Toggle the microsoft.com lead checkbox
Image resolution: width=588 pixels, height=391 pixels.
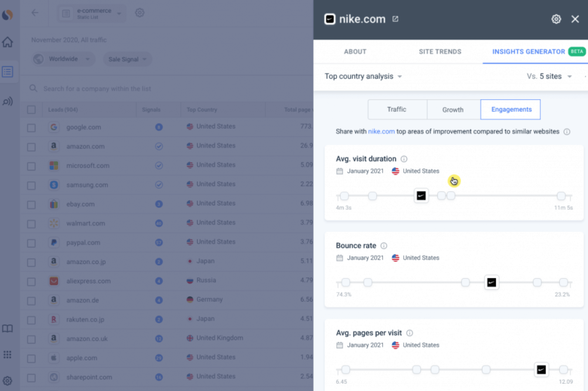click(x=31, y=165)
